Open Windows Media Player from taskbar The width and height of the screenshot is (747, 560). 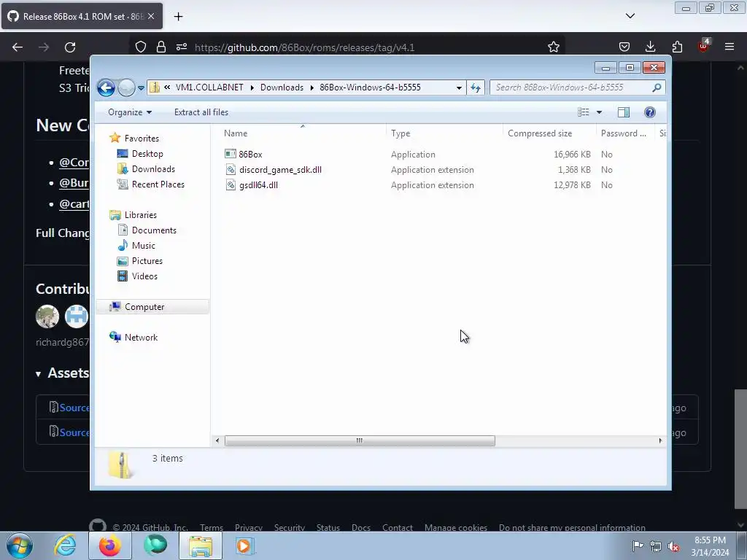tap(245, 545)
